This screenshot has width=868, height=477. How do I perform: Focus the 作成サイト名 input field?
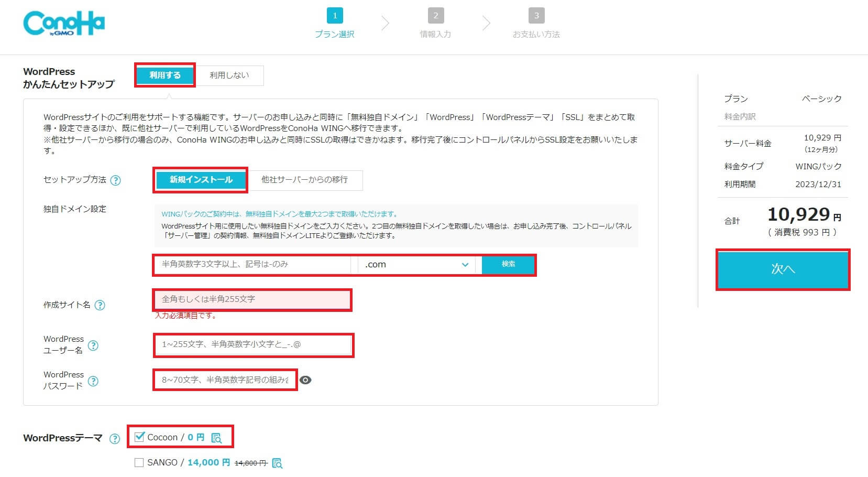(x=252, y=299)
